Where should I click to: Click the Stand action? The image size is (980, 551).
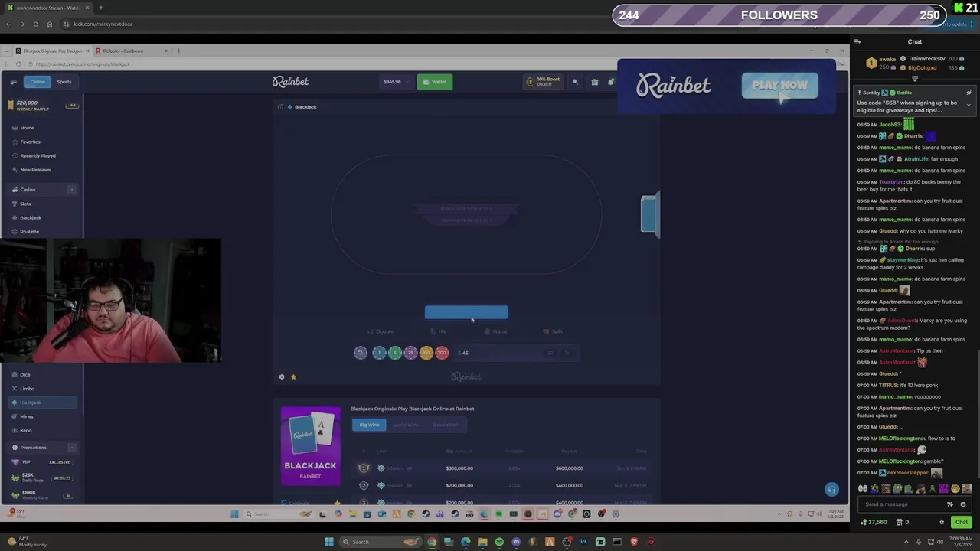click(x=495, y=331)
